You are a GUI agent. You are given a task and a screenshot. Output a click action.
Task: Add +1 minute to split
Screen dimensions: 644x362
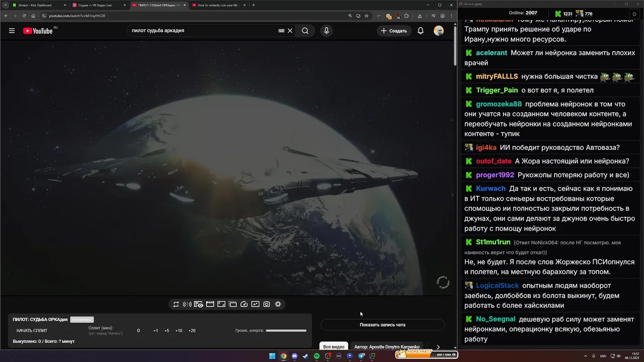[155, 331]
